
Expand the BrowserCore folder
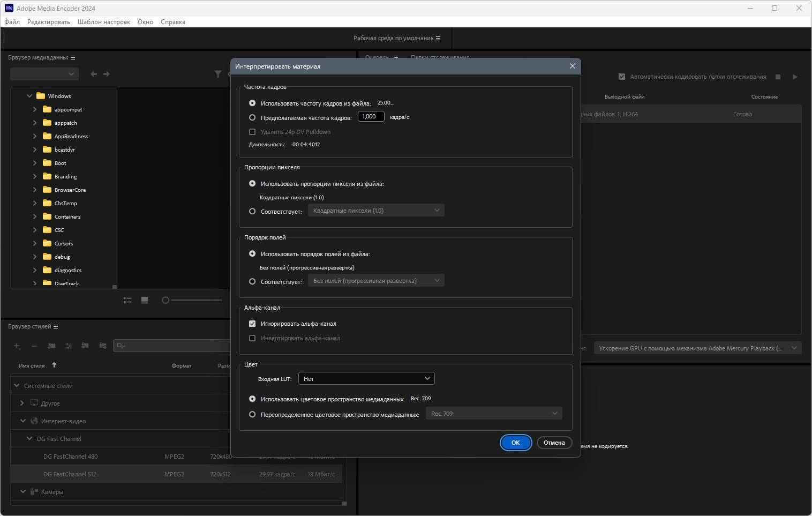[35, 190]
